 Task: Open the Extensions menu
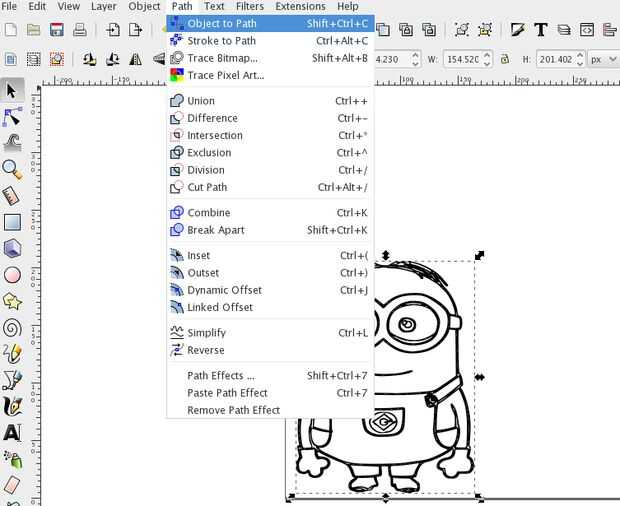[x=301, y=6]
